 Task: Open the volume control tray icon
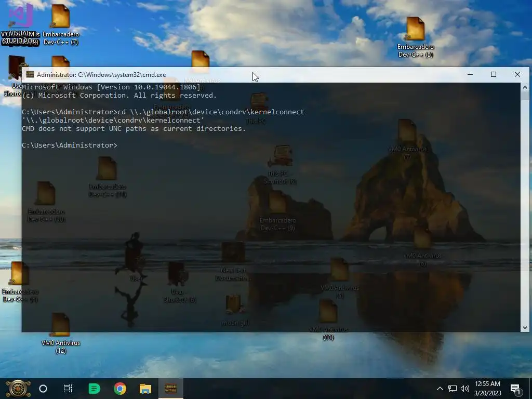pyautogui.click(x=465, y=389)
